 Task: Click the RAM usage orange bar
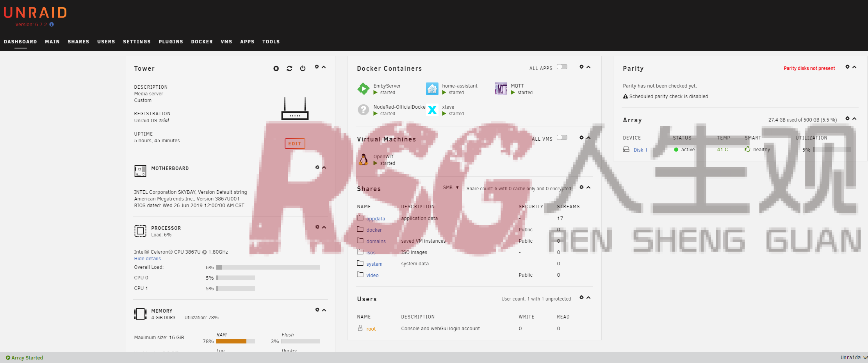231,341
